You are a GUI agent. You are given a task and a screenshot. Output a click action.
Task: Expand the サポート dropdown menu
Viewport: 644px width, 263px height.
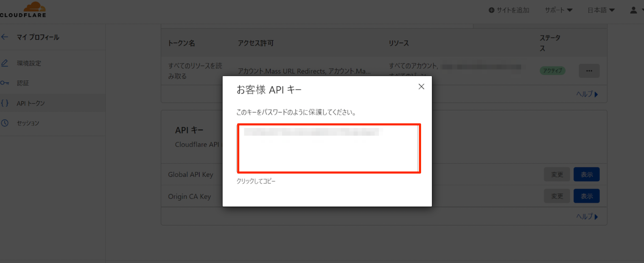(x=558, y=10)
